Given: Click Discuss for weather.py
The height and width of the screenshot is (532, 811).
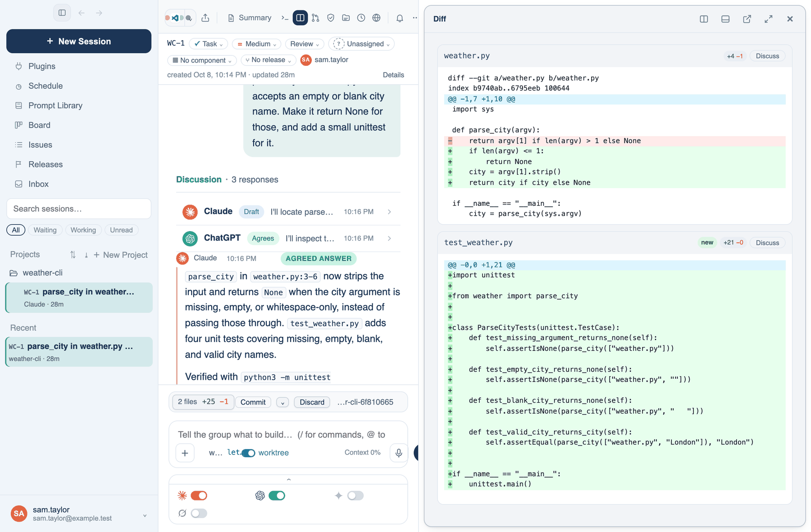Looking at the screenshot, I should (x=767, y=56).
